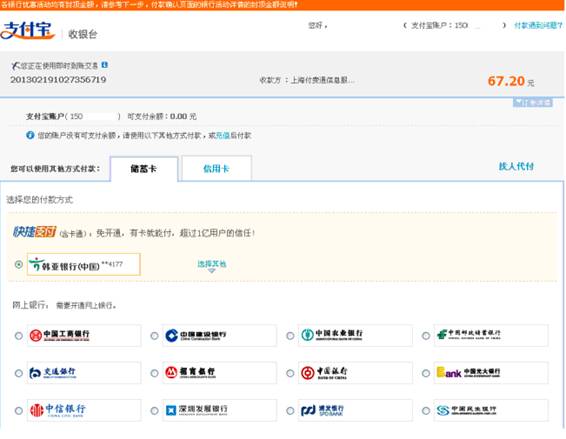Viewport: 566px width, 439px height.
Task: Expand the 选择其他 other cards dropdown
Action: [x=212, y=265]
